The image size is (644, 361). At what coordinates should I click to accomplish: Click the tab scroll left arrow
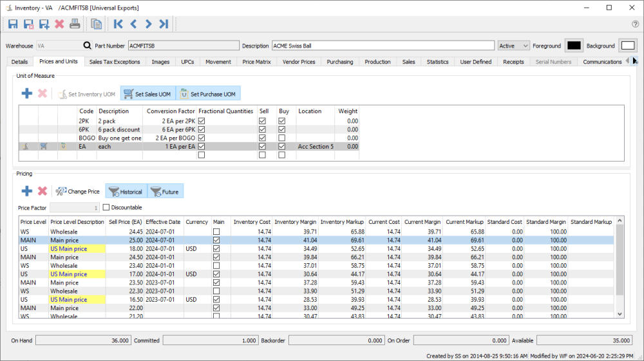tap(628, 61)
